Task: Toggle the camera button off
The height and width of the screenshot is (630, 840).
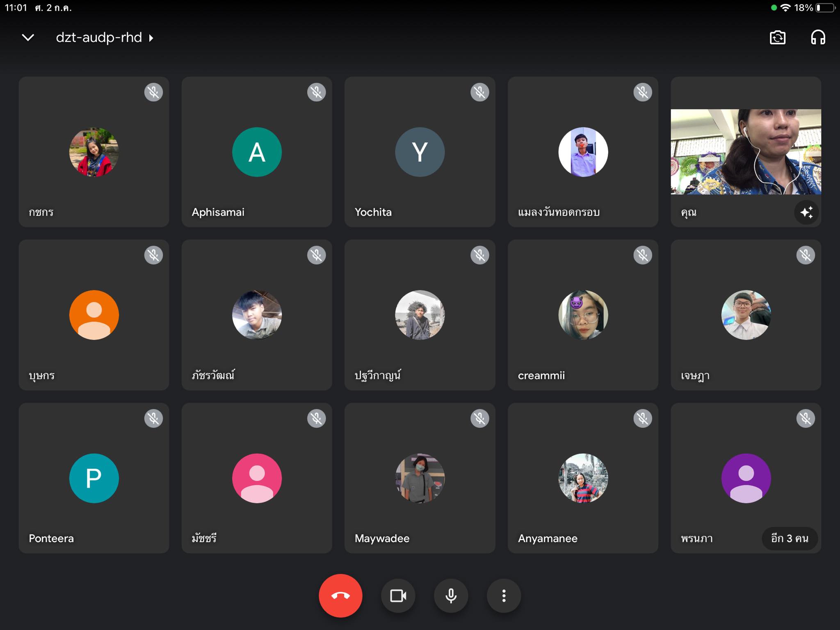Action: click(x=398, y=596)
